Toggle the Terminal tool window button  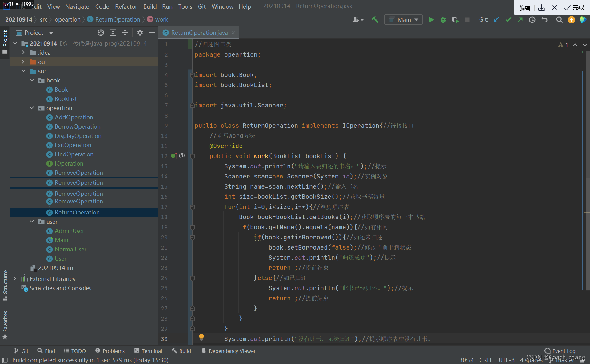[x=148, y=351]
